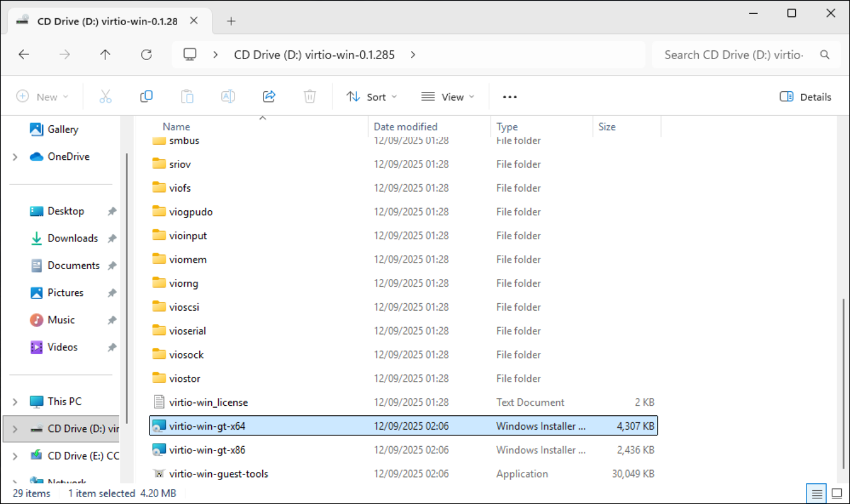Viewport: 850px width, 504px height.
Task: Refresh the current folder view
Action: pyautogui.click(x=146, y=55)
